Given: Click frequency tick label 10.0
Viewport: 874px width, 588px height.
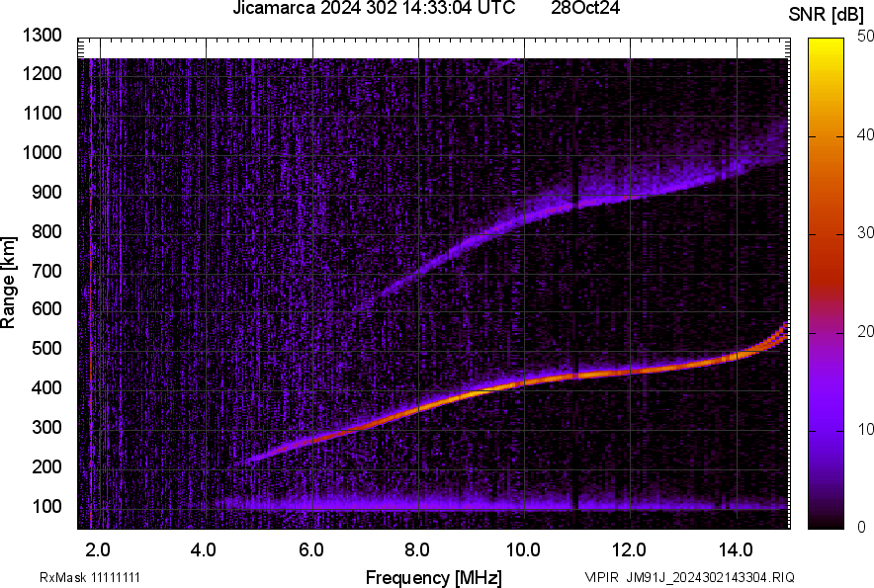Looking at the screenshot, I should pos(523,550).
